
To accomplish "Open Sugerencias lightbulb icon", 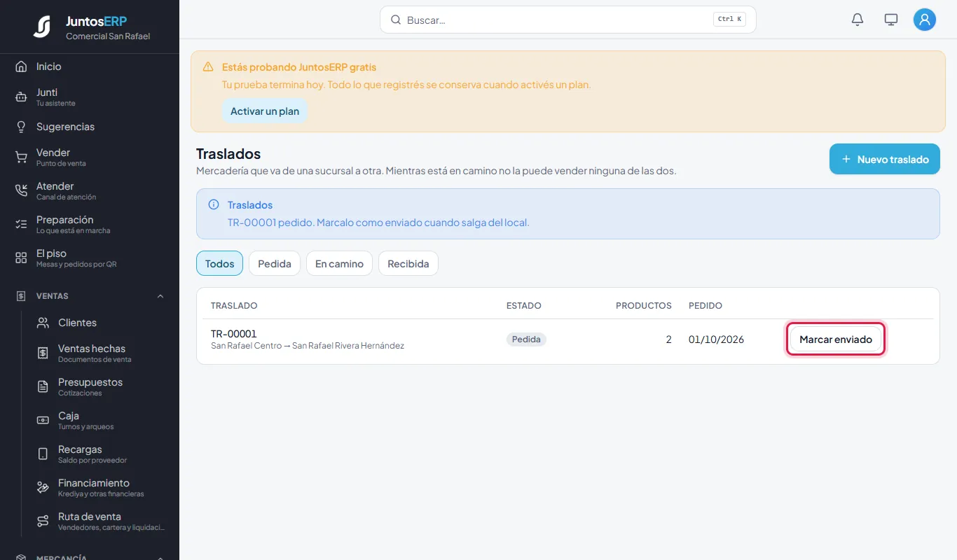I will click(x=21, y=127).
